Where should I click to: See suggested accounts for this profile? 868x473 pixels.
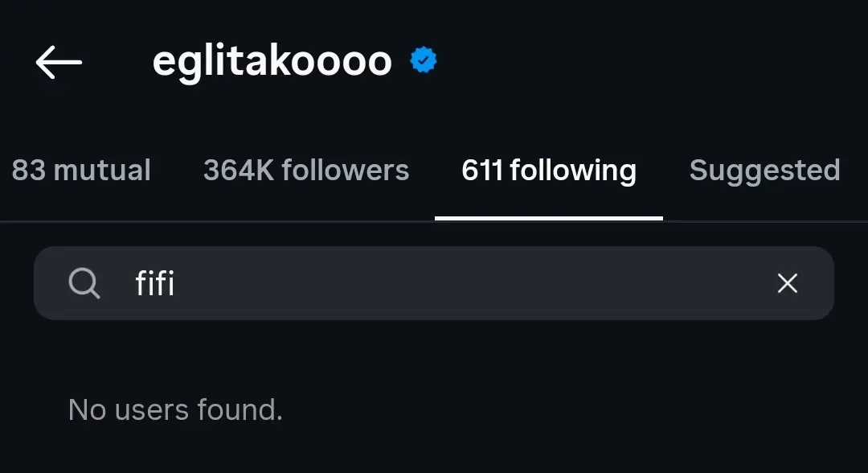[764, 171]
